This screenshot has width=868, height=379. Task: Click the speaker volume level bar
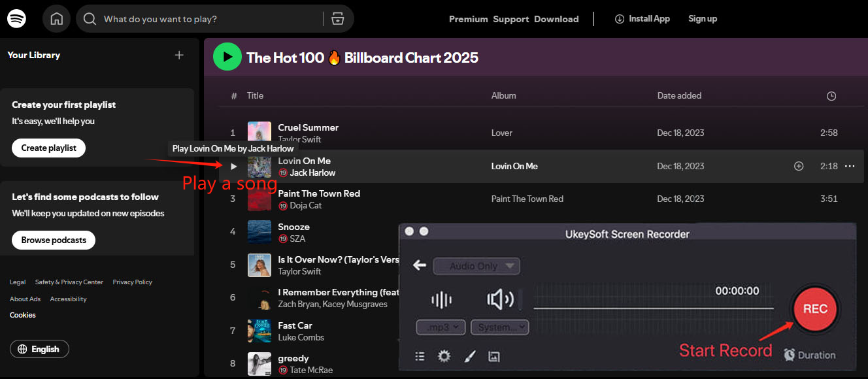tap(520, 300)
